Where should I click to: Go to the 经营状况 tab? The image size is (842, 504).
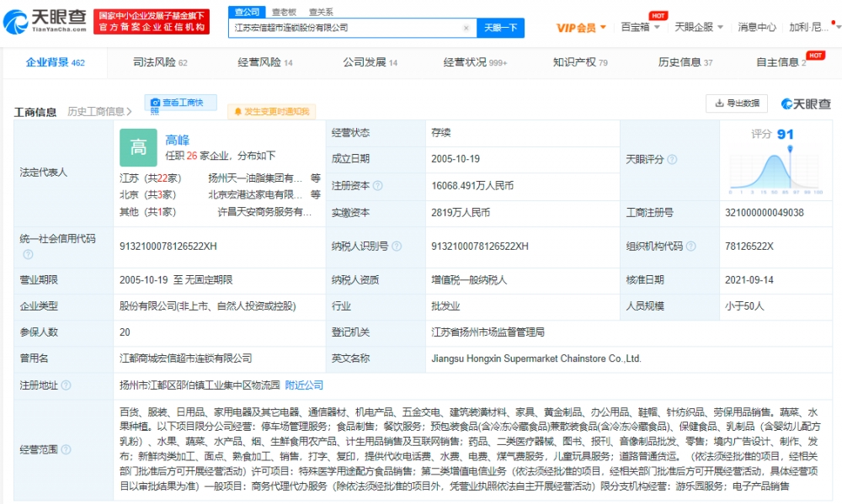click(475, 63)
